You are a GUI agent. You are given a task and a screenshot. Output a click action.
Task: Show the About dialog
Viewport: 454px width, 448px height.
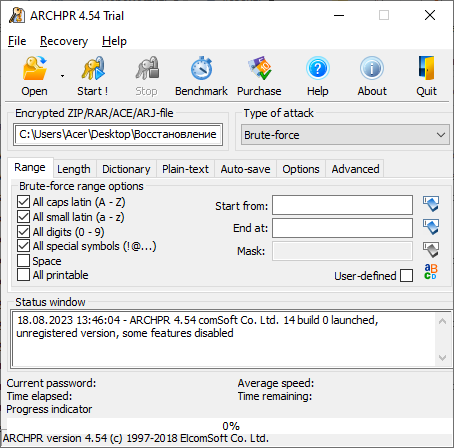point(372,76)
